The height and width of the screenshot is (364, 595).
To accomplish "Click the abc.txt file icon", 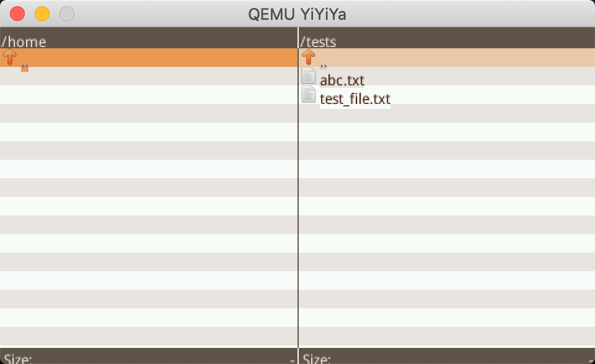I will click(309, 76).
